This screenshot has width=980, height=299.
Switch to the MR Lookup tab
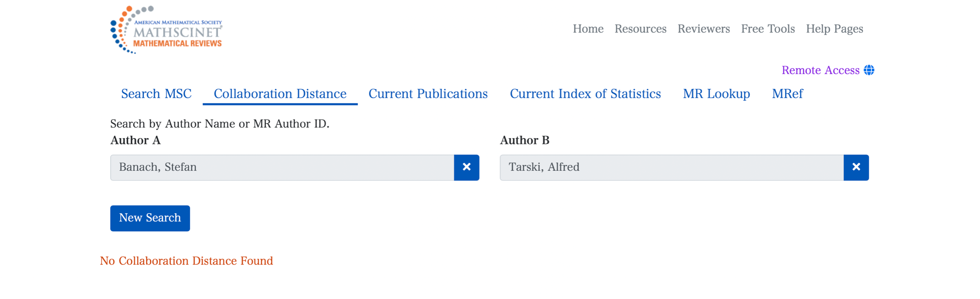[x=716, y=94]
